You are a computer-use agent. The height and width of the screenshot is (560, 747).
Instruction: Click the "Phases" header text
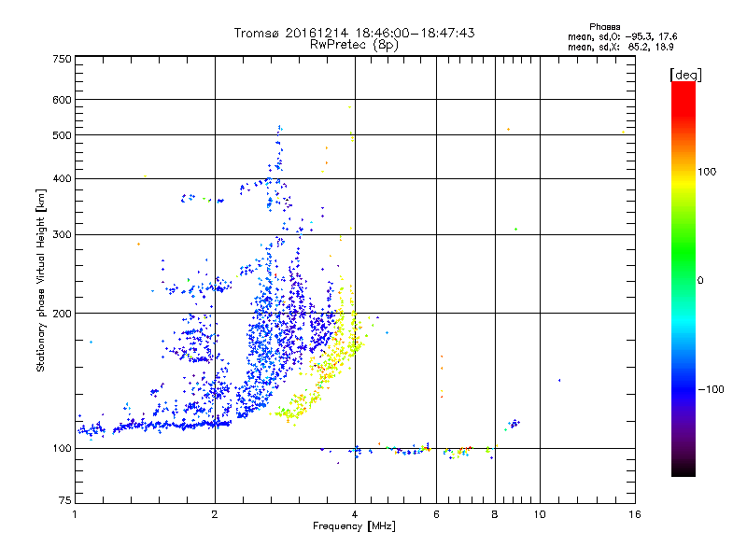coord(604,27)
